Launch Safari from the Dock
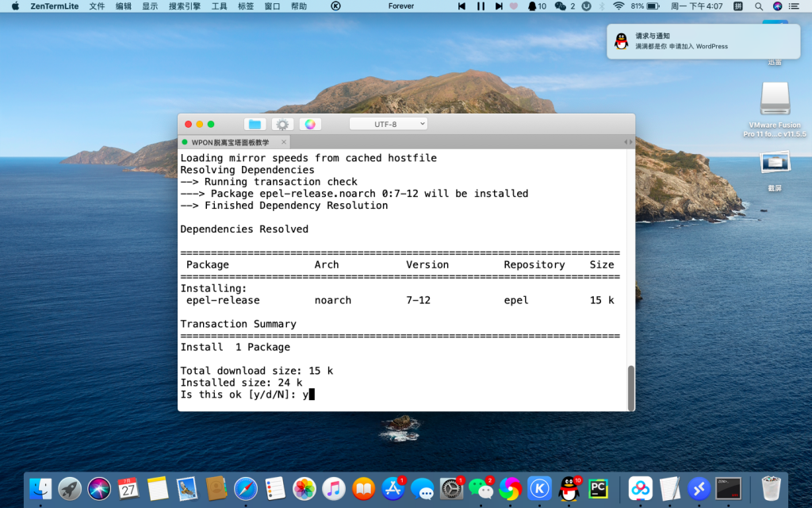Viewport: 812px width, 508px height. [246, 488]
